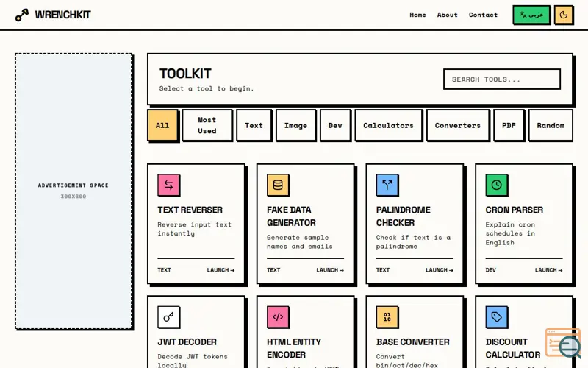Open the About nav link

click(x=448, y=15)
